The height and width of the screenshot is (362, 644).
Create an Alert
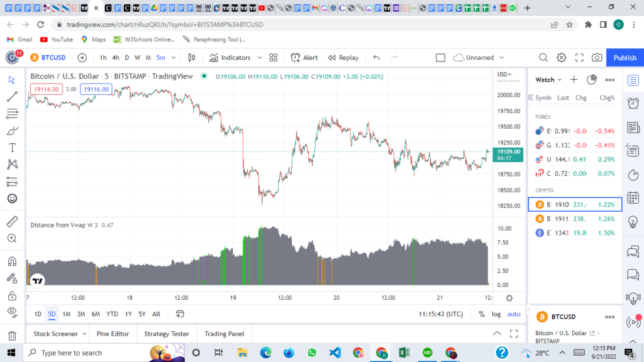pyautogui.click(x=304, y=58)
